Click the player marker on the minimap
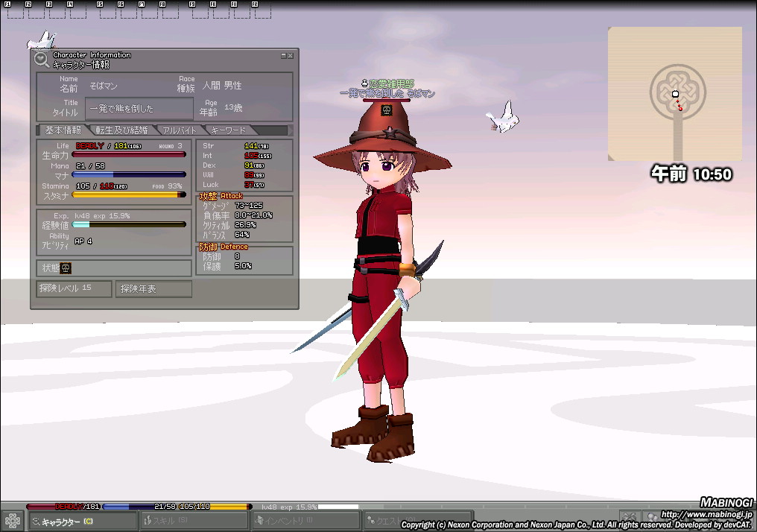The height and width of the screenshot is (532, 757). click(x=675, y=94)
